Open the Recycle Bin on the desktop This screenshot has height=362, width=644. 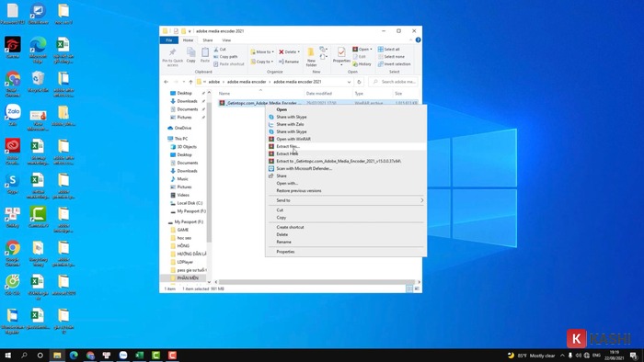coord(39,81)
